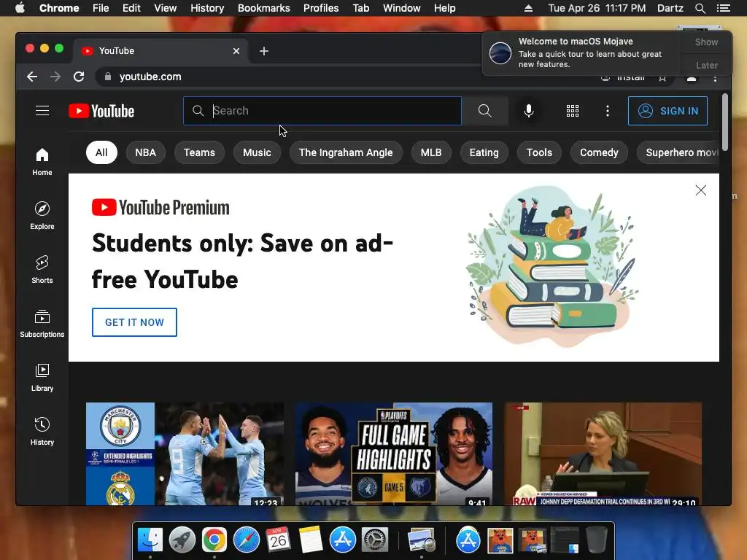Select the Comedy filter chip
The image size is (747, 560).
(599, 152)
